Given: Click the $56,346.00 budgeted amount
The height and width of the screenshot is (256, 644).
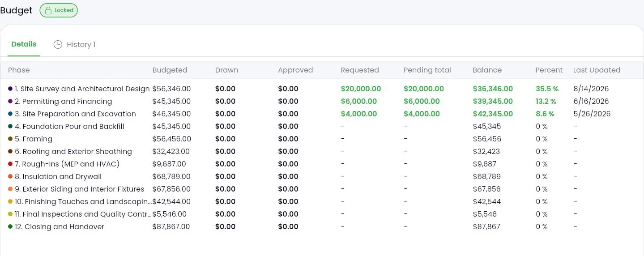Looking at the screenshot, I should click(172, 89).
